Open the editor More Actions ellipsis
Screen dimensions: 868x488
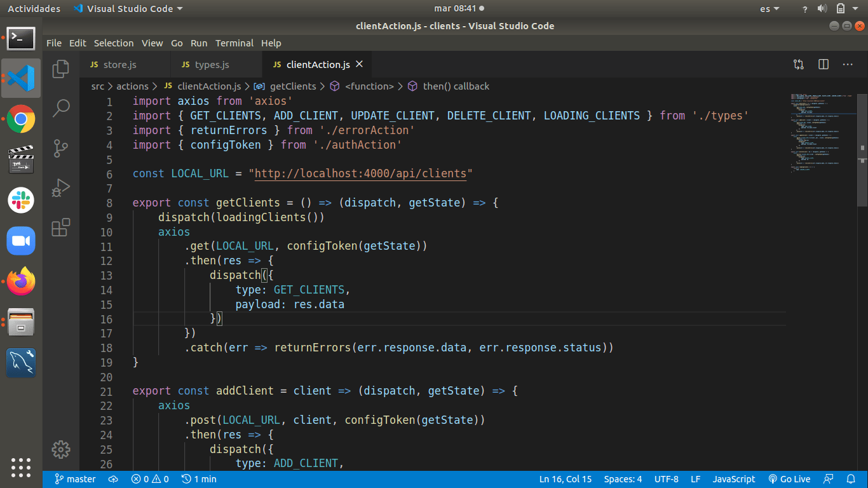click(848, 65)
